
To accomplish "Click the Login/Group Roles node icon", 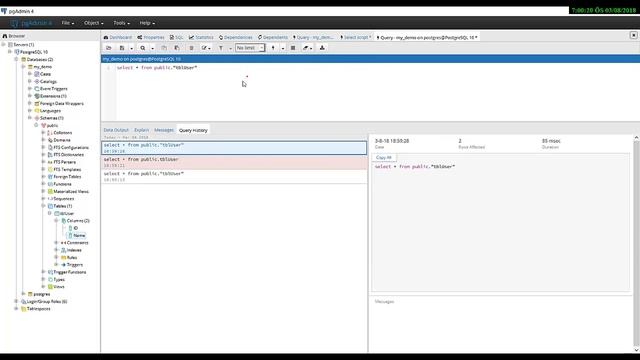I will [23, 301].
